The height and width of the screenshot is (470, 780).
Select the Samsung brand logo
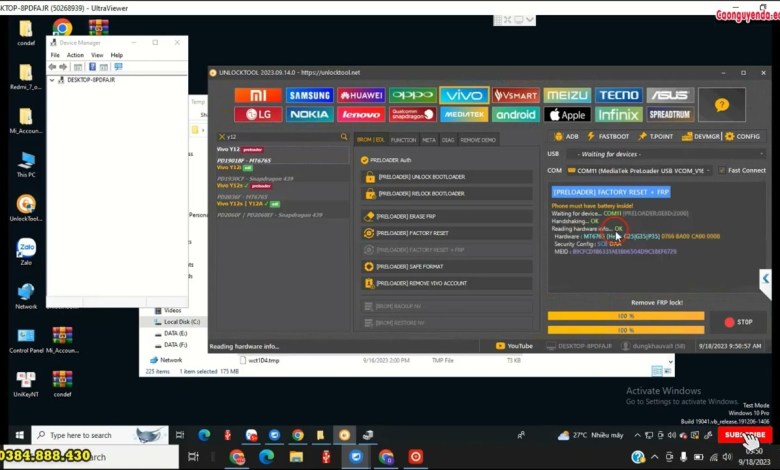[309, 95]
